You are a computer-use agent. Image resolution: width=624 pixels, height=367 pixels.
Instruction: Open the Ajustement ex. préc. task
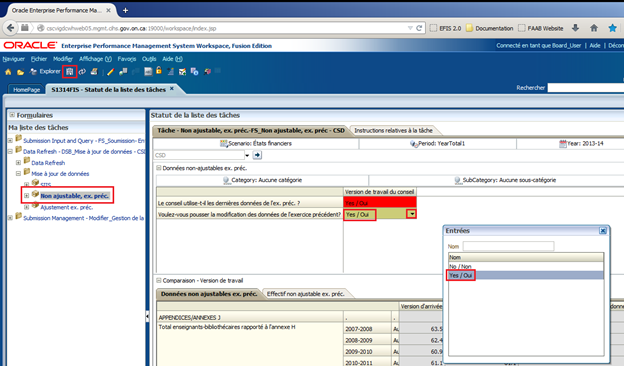coord(66,207)
